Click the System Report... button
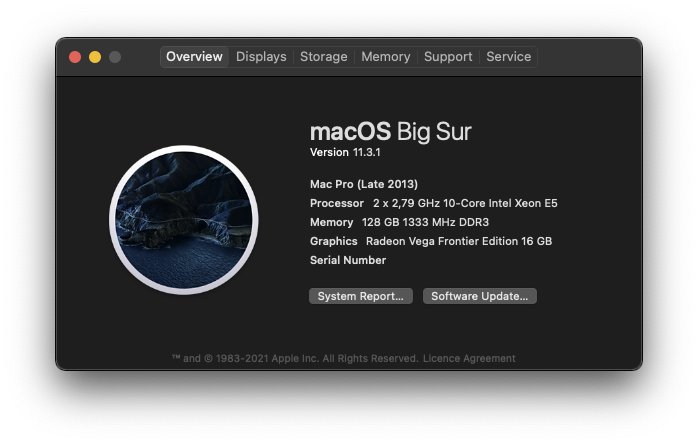Viewport: 698px width, 444px height. coord(361,296)
